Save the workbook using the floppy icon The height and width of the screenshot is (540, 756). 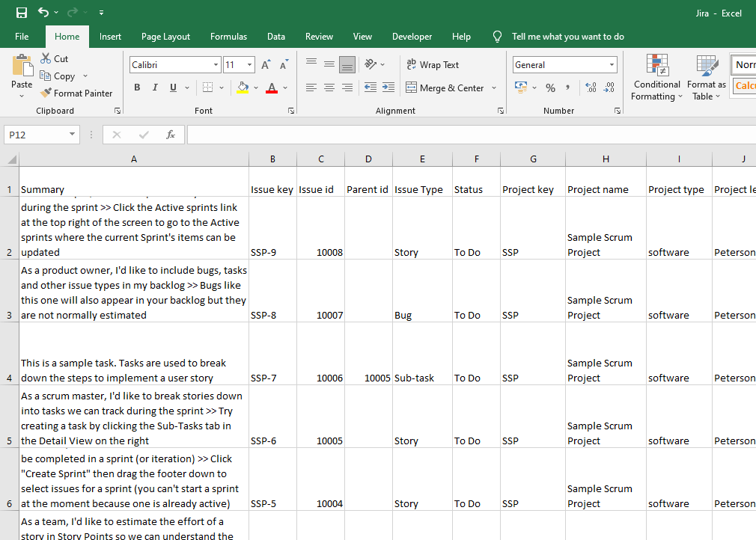pyautogui.click(x=21, y=13)
